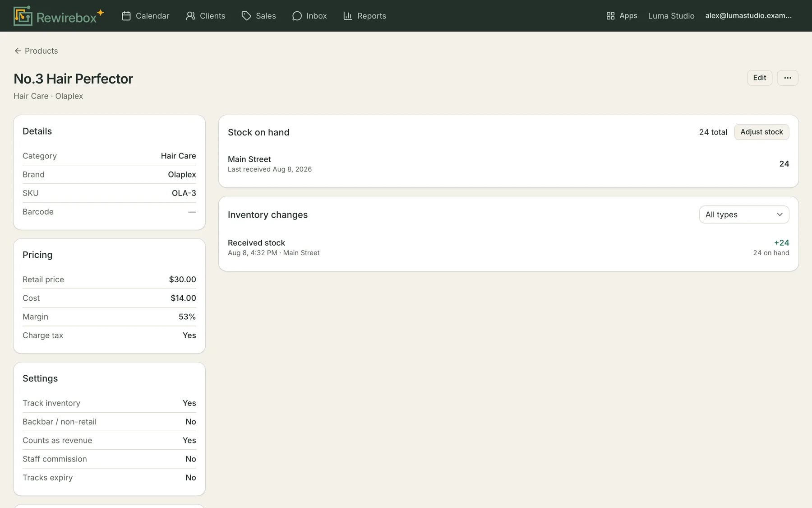Click the No.3 Hair Perfector title
Viewport: 812px width, 508px height.
[x=73, y=79]
